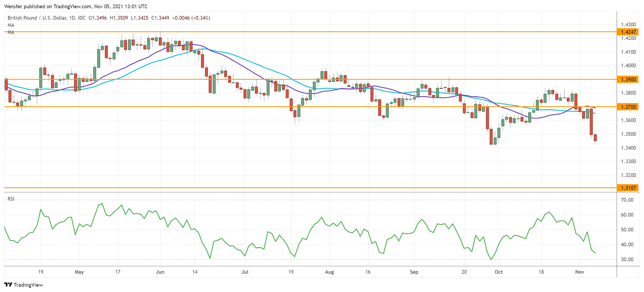The image size is (644, 292).
Task: Click the Oct date on time axis
Action: 499,272
